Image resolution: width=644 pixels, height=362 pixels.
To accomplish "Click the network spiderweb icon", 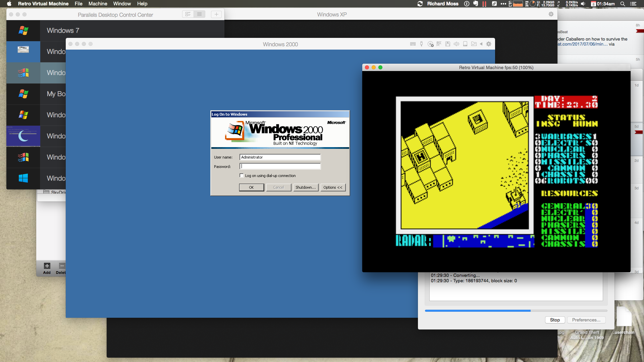I will [439, 44].
